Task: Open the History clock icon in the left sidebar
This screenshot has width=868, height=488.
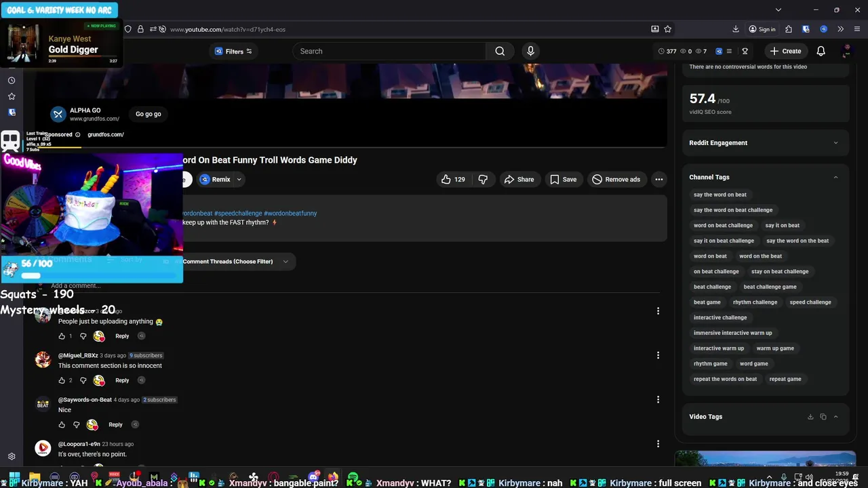Action: tap(12, 81)
